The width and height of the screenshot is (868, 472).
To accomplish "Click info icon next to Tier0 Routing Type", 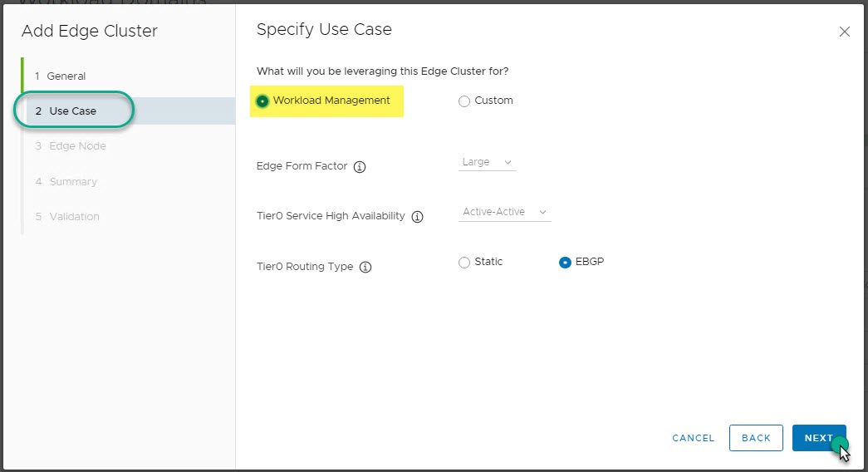I will (x=365, y=268).
